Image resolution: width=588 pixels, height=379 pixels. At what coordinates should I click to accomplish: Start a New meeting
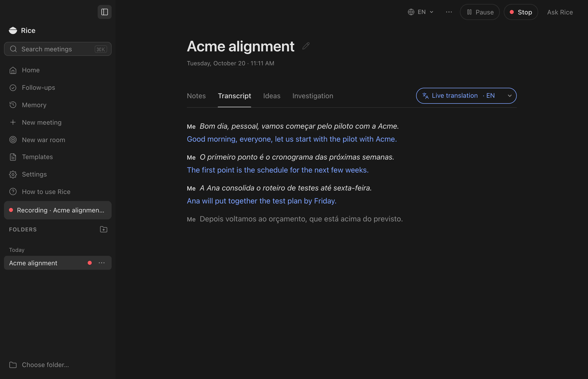[x=58, y=122]
